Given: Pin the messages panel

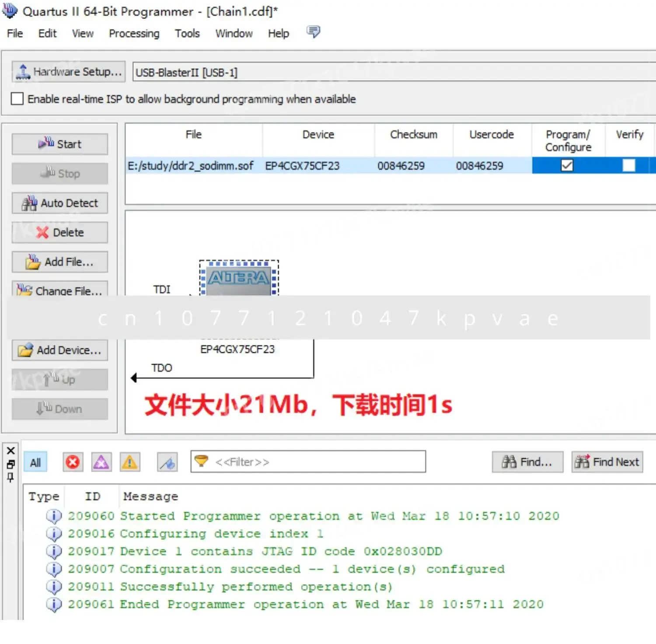Looking at the screenshot, I should 11,477.
